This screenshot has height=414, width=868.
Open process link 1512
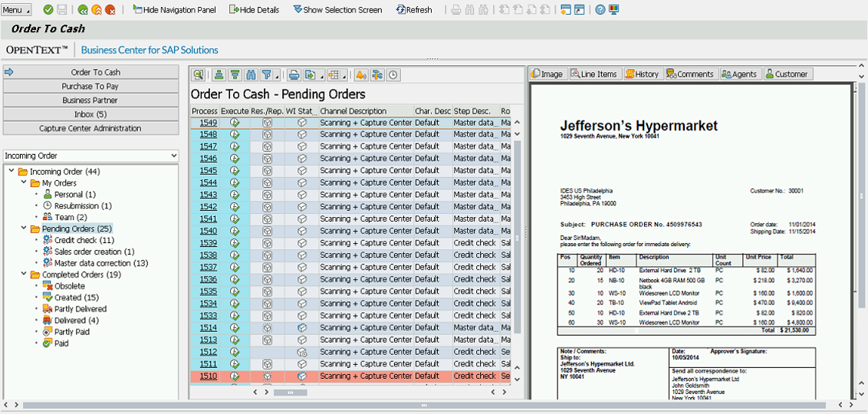208,351
